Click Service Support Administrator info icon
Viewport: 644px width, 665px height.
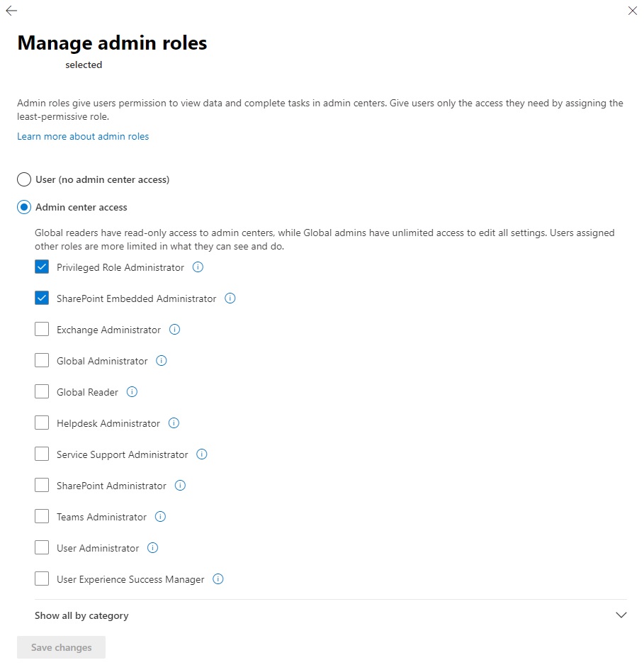pyautogui.click(x=202, y=454)
